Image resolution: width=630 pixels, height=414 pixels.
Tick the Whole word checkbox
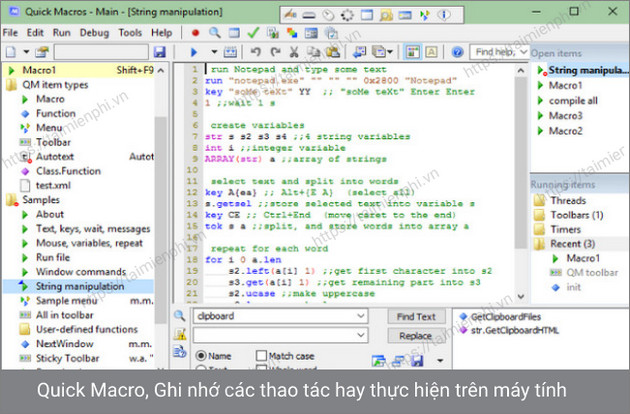pyautogui.click(x=262, y=371)
